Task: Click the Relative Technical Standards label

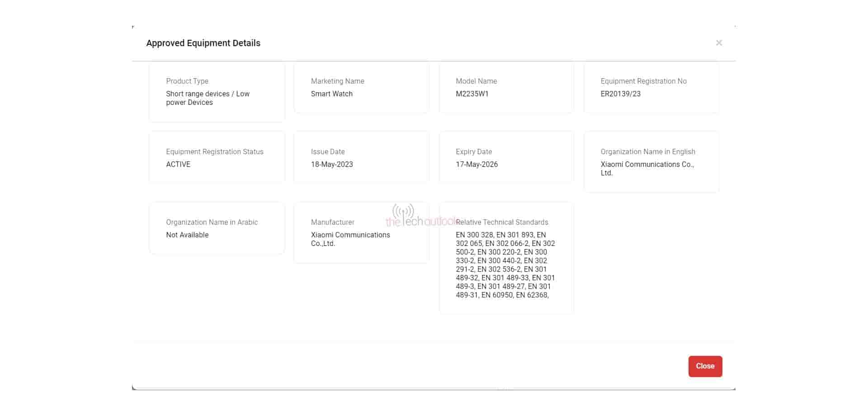Action: (x=503, y=222)
